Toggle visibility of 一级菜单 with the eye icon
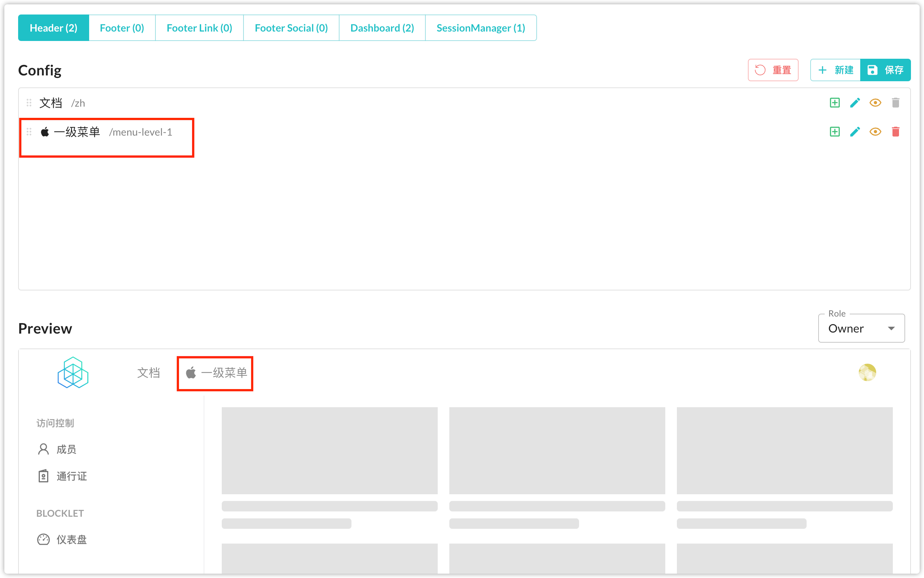Screen dimensions: 924x578 click(x=875, y=132)
